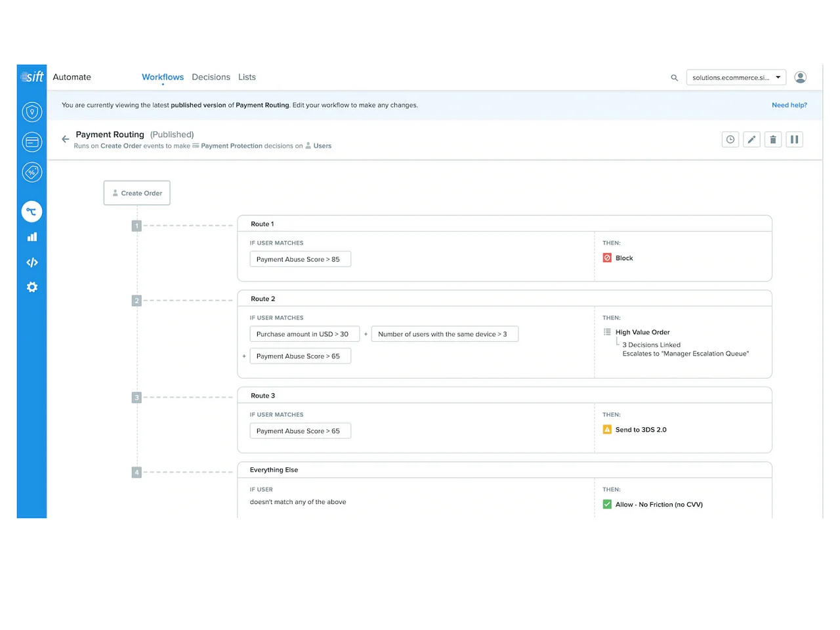Click the Purchase amount in USD > 30 condition
Screen dimensions: 840x630
[x=304, y=334]
